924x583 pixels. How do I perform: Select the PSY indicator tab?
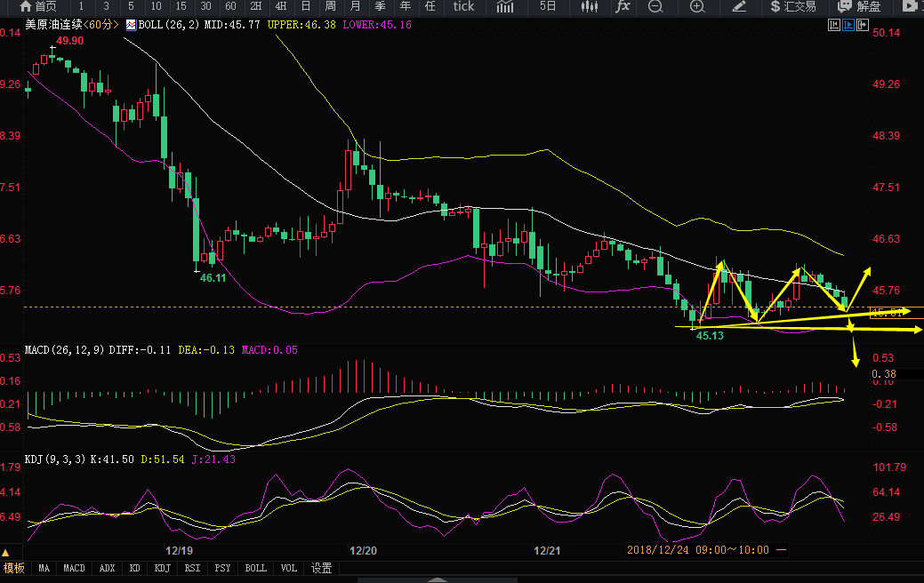(222, 568)
